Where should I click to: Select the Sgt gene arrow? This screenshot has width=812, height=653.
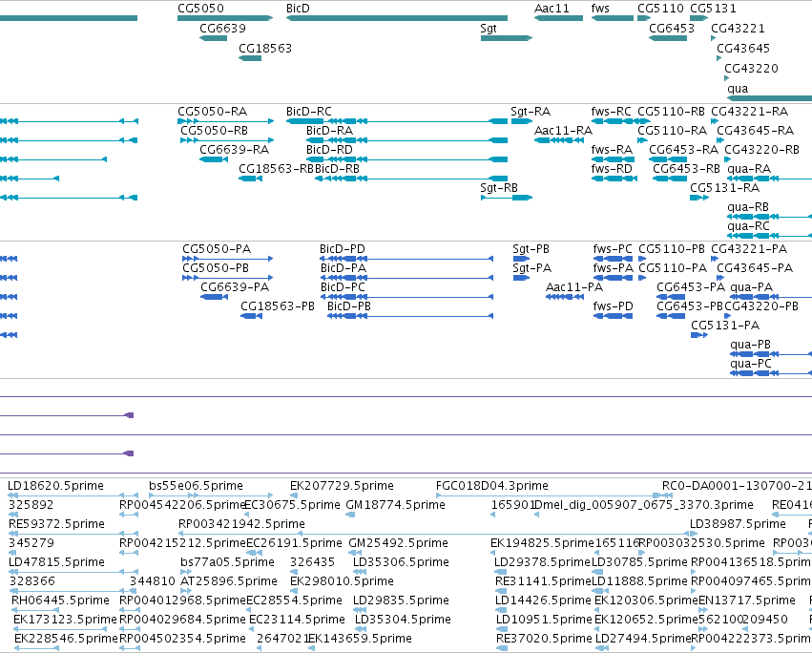[507, 38]
